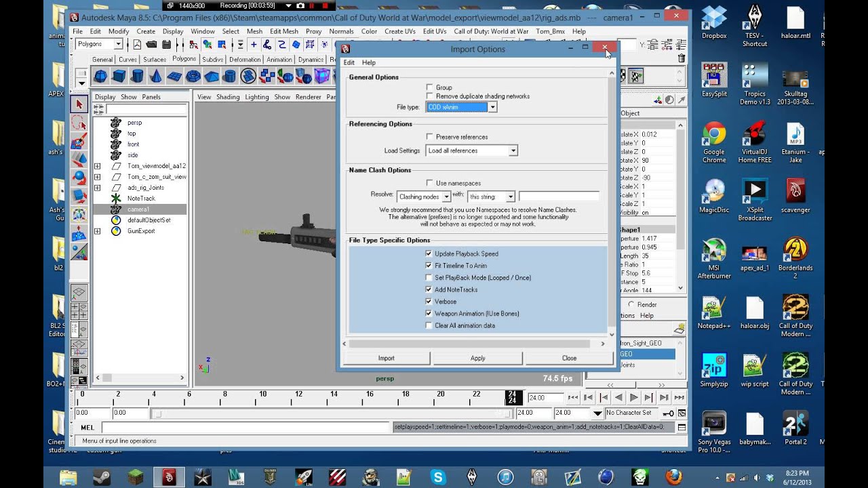Check Clear All animation data

pyautogui.click(x=429, y=325)
